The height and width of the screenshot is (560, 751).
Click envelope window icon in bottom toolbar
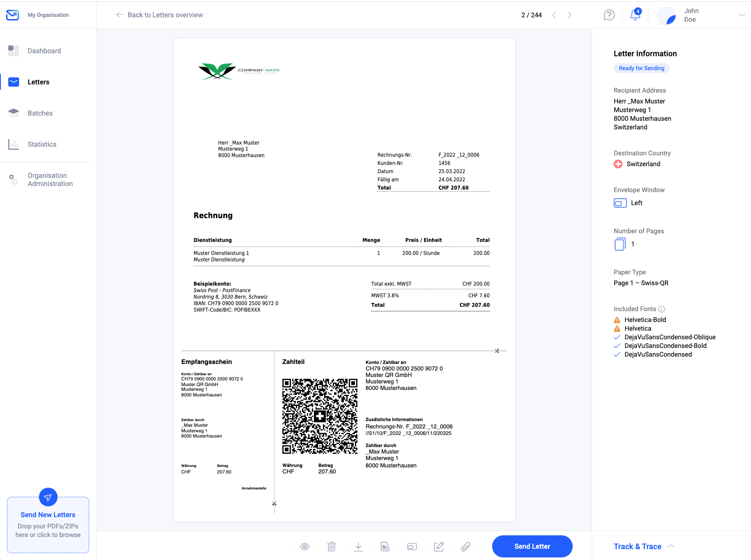(x=412, y=547)
